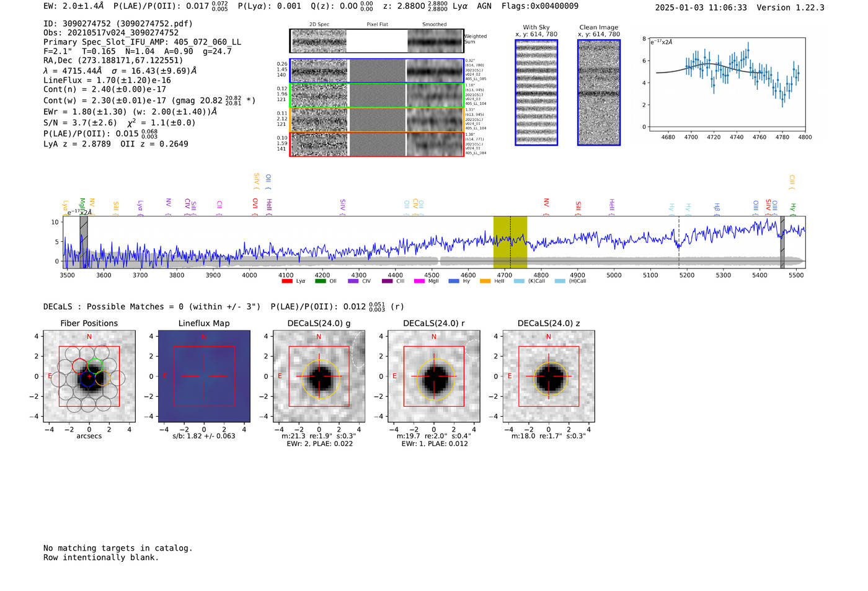
Task: Open the Fiber Positions image
Action: tap(89, 376)
